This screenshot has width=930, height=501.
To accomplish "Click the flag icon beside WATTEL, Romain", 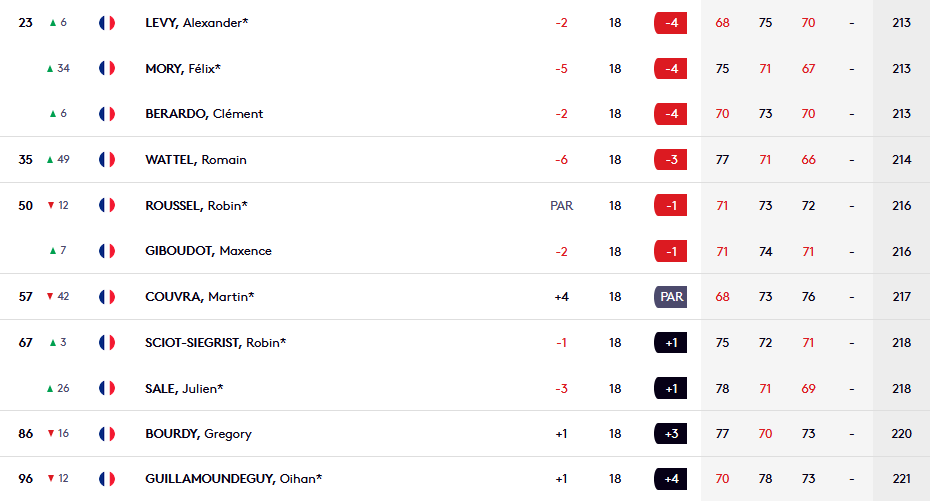I will coord(107,159).
